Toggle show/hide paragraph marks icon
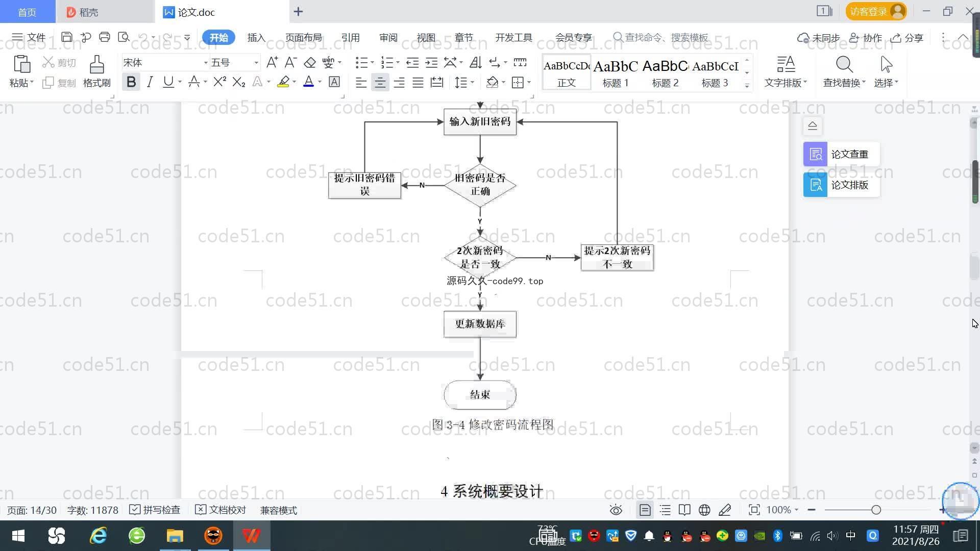Viewport: 980px width, 551px height. [x=495, y=63]
